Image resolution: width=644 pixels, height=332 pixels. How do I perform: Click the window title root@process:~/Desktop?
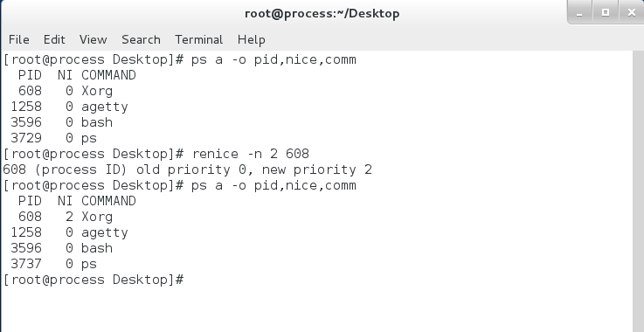[322, 14]
